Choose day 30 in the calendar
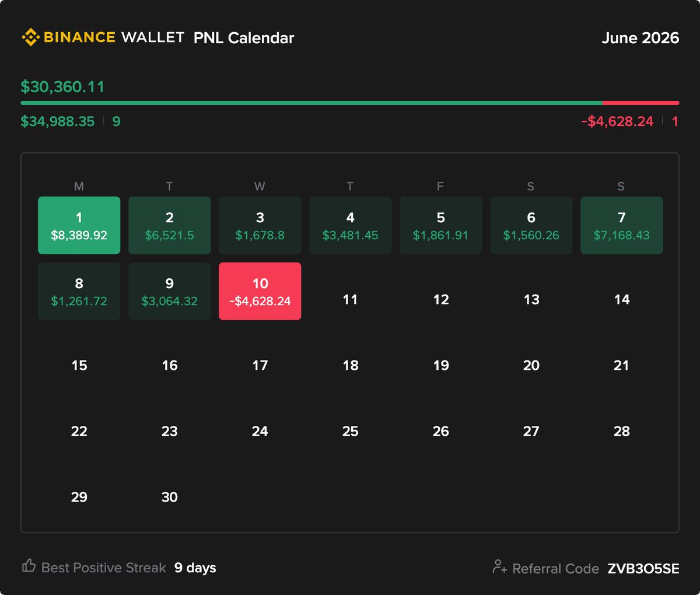Image resolution: width=700 pixels, height=595 pixels. coord(170,497)
